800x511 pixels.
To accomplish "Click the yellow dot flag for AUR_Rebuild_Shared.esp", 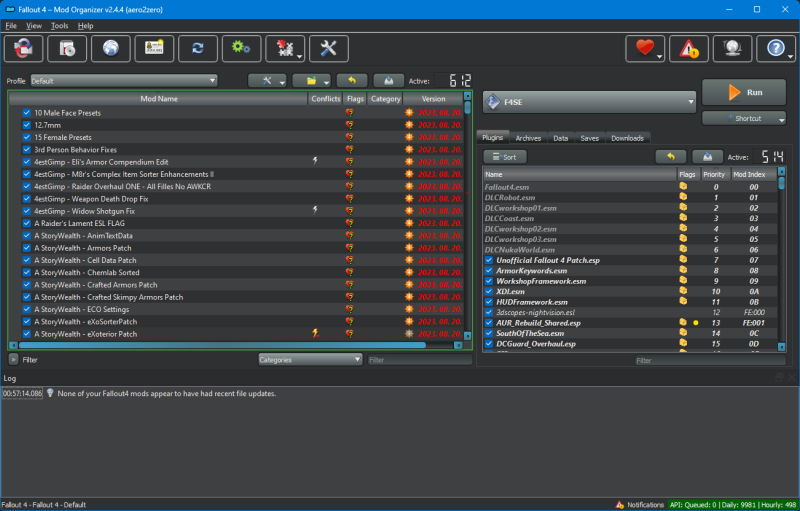I will pos(695,323).
